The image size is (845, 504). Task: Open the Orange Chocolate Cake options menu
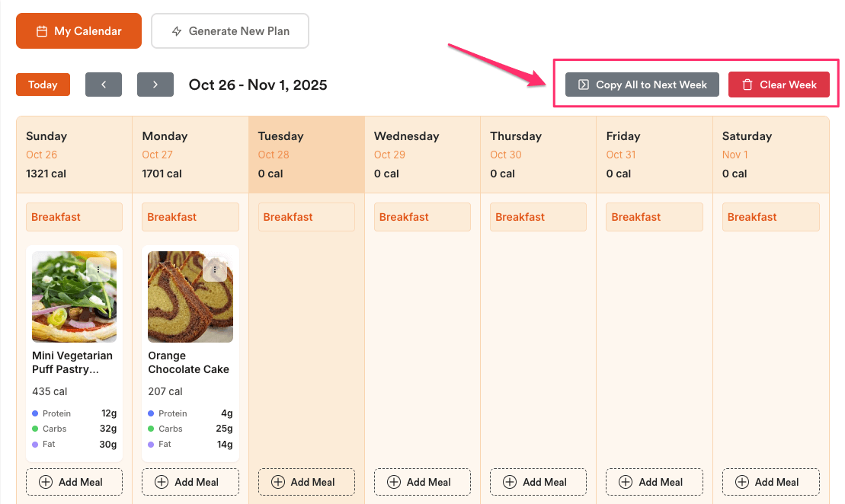coord(215,270)
